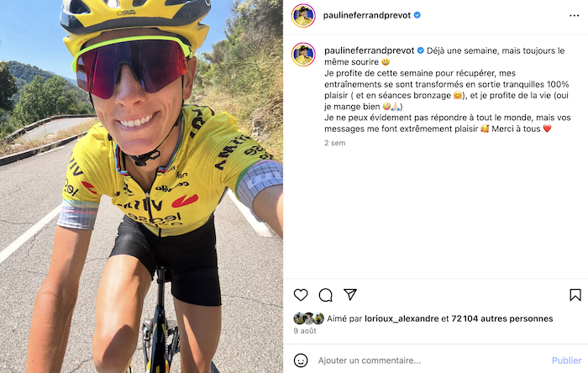Click the Publier button

(x=566, y=360)
